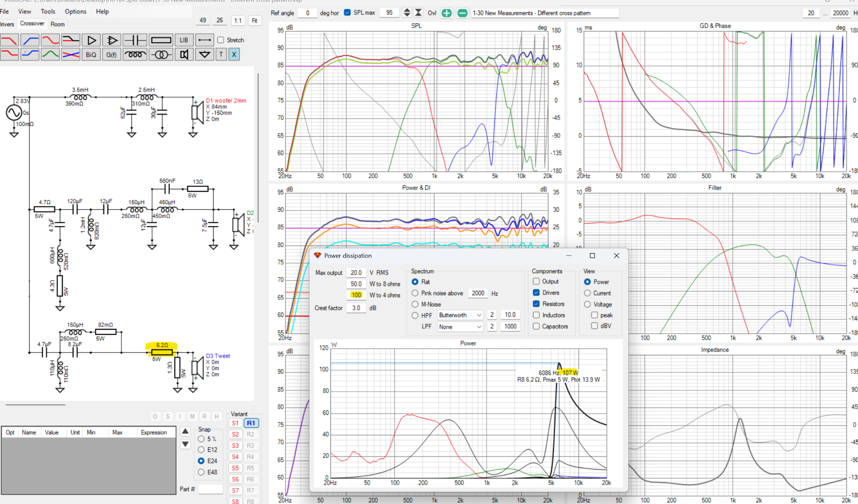Add an operational amplifier component
This screenshot has width=858, height=504.
click(112, 40)
